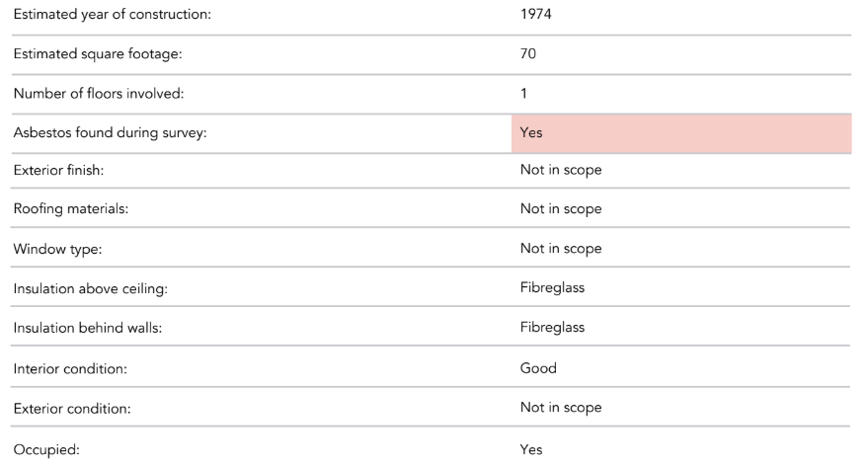Image resolution: width=868 pixels, height=468 pixels.
Task: Select the Exterior finish "Not in scope" value
Action: [560, 170]
